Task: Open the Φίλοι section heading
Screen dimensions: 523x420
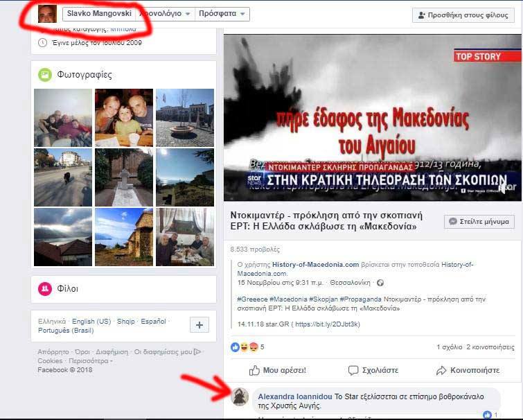Action: tap(68, 289)
